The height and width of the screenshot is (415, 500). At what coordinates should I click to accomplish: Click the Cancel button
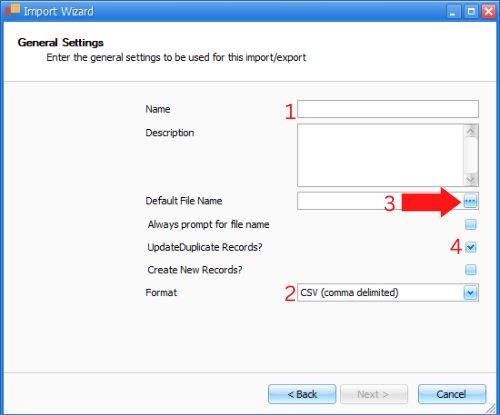pyautogui.click(x=452, y=394)
